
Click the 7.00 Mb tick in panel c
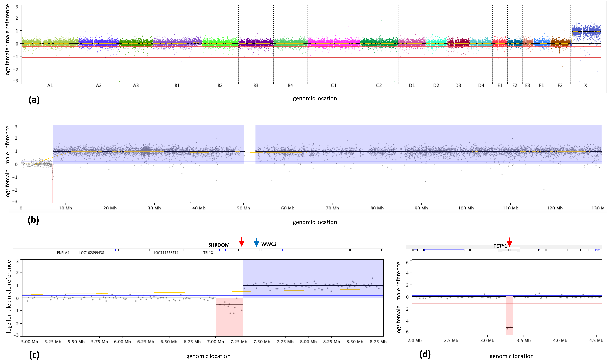point(216,341)
